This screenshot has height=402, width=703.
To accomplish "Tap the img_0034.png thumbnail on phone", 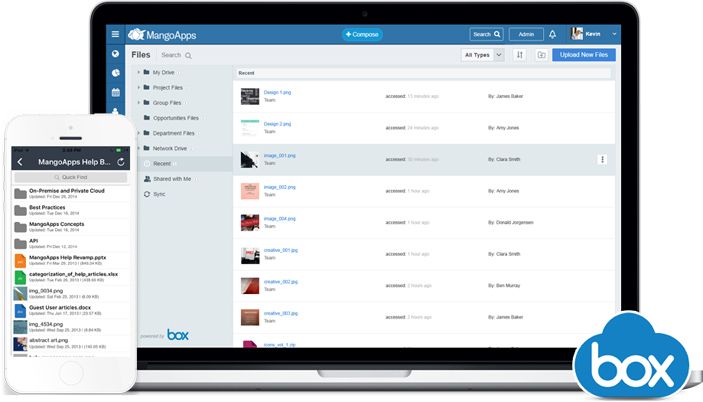I will point(20,294).
